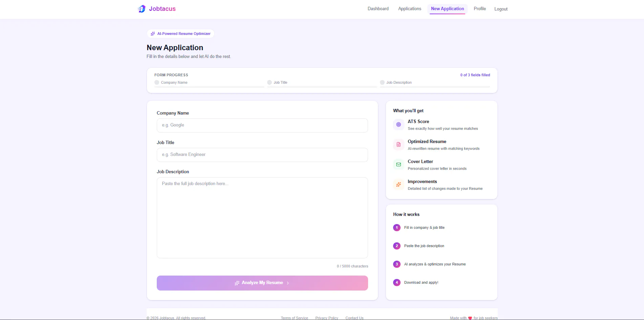
Task: Click 'Paste the job description' step text
Action: pyautogui.click(x=424, y=246)
